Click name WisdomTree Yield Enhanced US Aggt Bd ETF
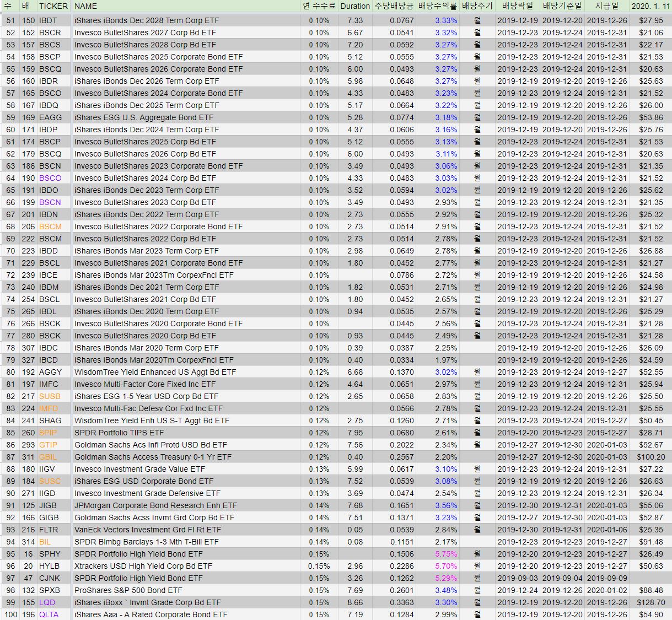Image resolution: width=672 pixels, height=620 pixels. (155, 372)
